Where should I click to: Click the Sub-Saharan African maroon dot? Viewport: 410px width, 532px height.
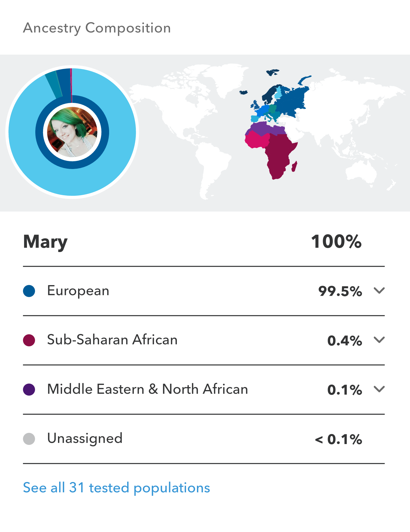pos(29,340)
